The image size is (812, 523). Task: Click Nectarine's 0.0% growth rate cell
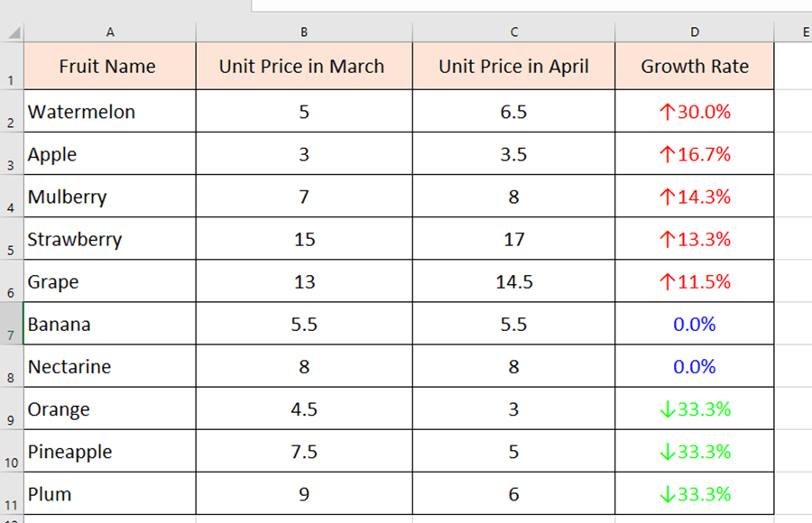point(695,366)
